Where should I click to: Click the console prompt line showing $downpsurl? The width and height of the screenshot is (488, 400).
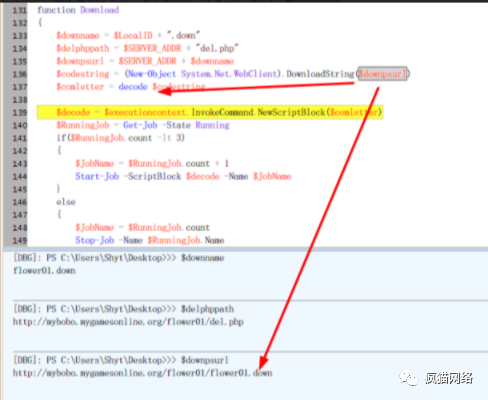tap(121, 360)
